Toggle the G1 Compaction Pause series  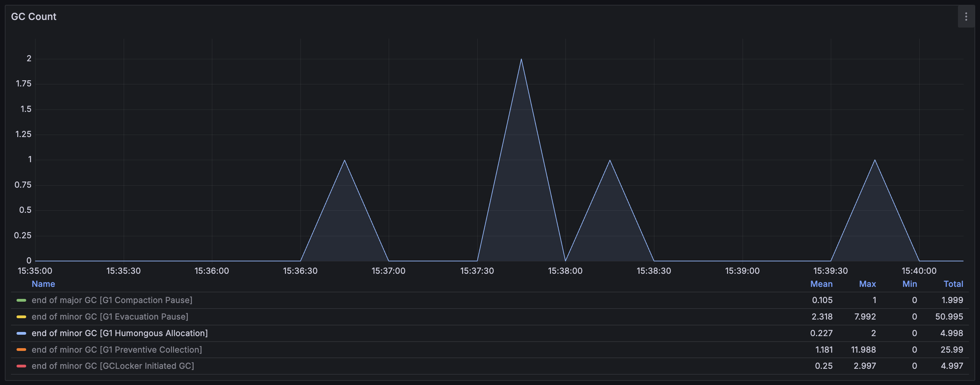point(112,300)
